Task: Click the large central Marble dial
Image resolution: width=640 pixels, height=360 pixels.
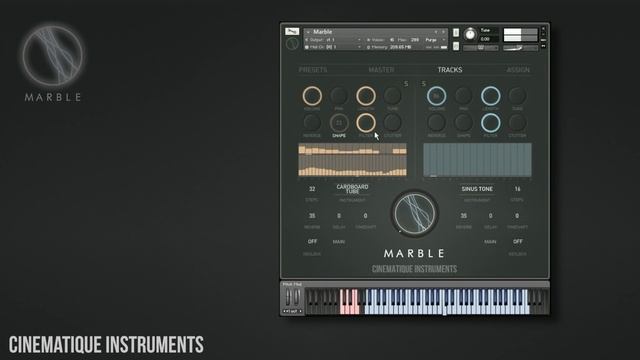Action: tap(415, 213)
